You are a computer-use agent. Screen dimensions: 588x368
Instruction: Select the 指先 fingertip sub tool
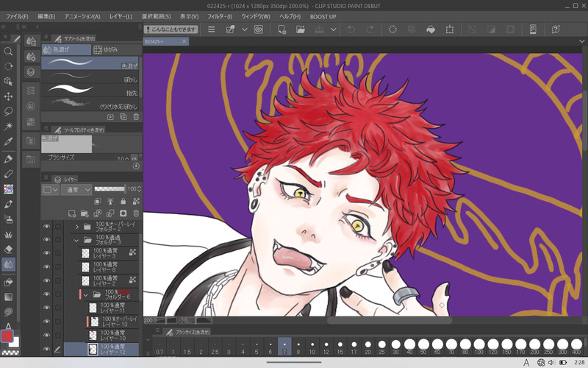point(90,90)
